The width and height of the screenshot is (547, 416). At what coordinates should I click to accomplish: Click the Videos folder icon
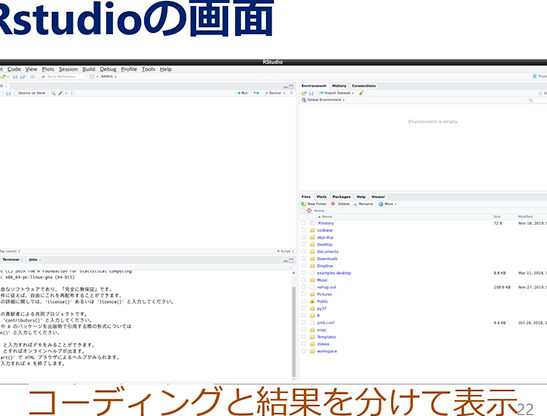[x=313, y=344]
